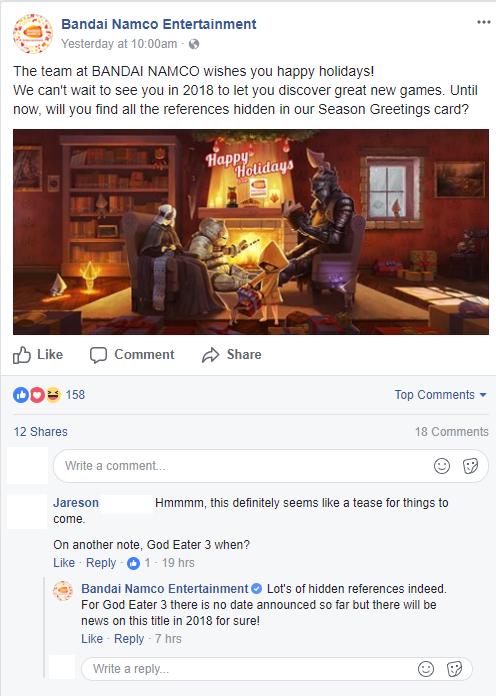
Task: Show all 18 Comments
Action: (452, 431)
